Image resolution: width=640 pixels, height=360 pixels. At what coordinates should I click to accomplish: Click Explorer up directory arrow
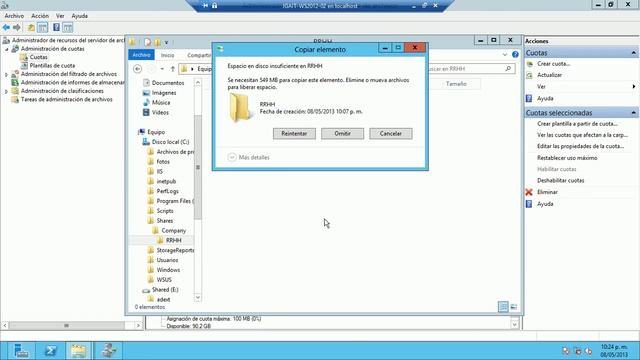173,69
